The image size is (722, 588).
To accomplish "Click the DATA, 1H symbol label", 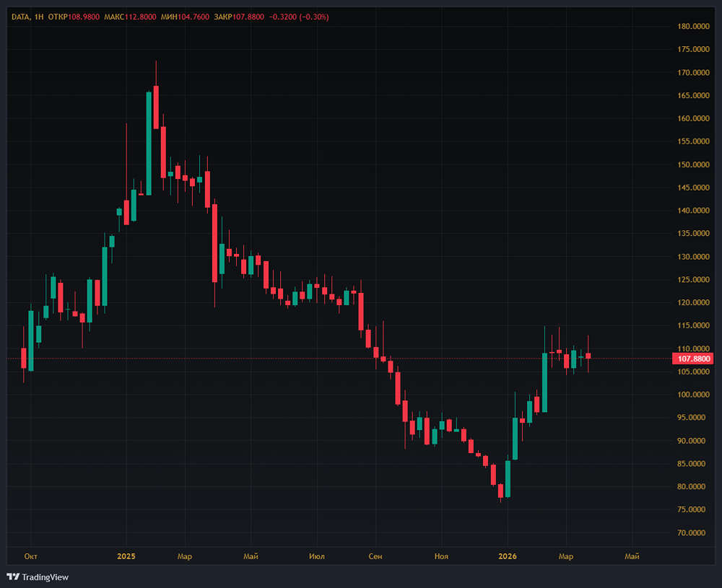I will [27, 17].
